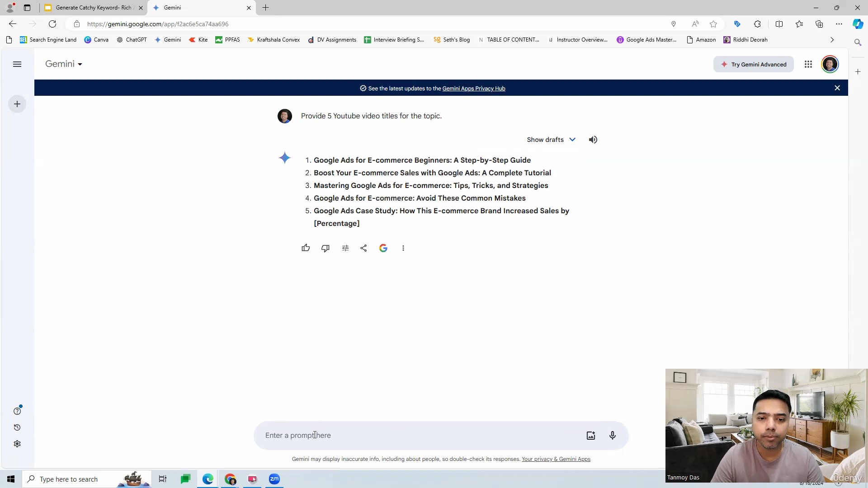
Task: Open the Gemini main menu hamburger icon
Action: 17,64
